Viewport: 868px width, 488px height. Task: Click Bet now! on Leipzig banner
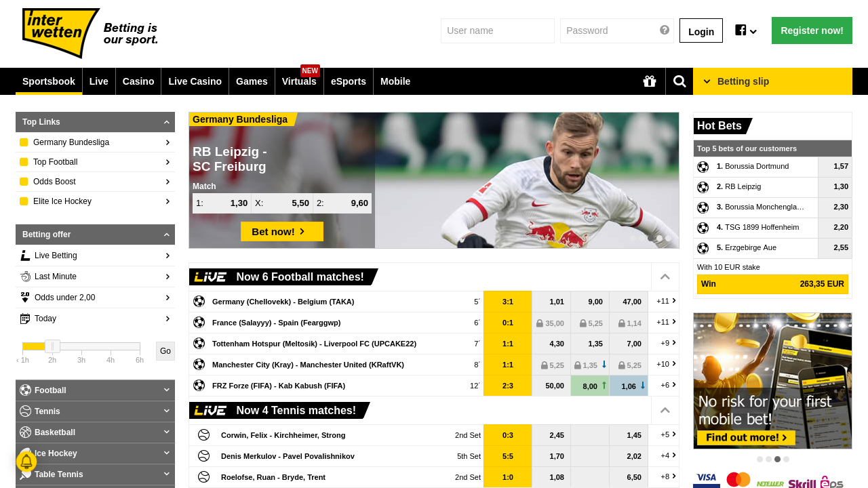tap(282, 232)
